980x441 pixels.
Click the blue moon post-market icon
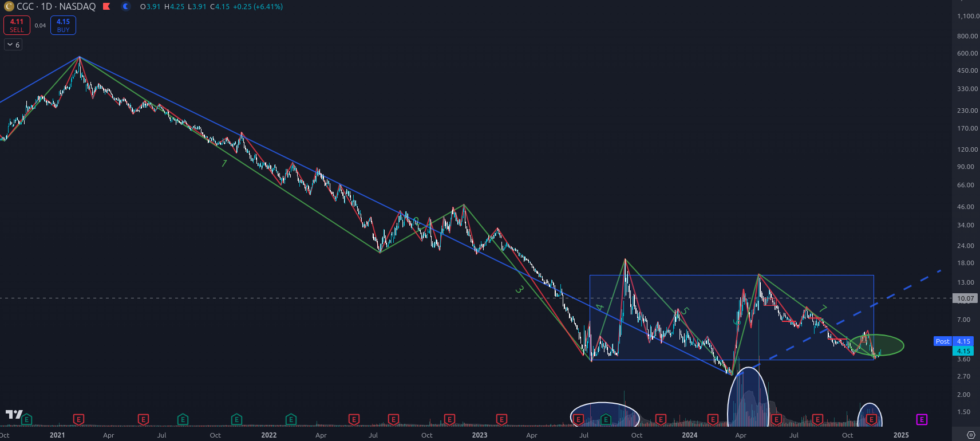[x=126, y=7]
